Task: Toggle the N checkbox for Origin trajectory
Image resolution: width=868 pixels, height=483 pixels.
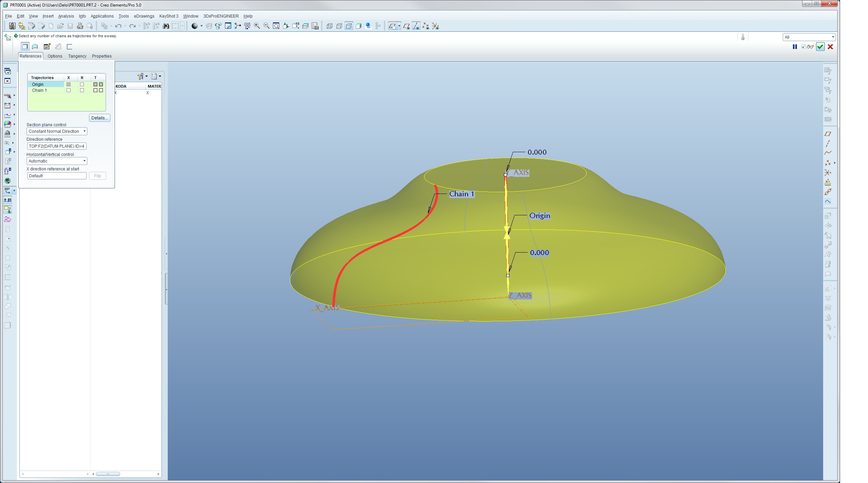Action: pyautogui.click(x=82, y=85)
